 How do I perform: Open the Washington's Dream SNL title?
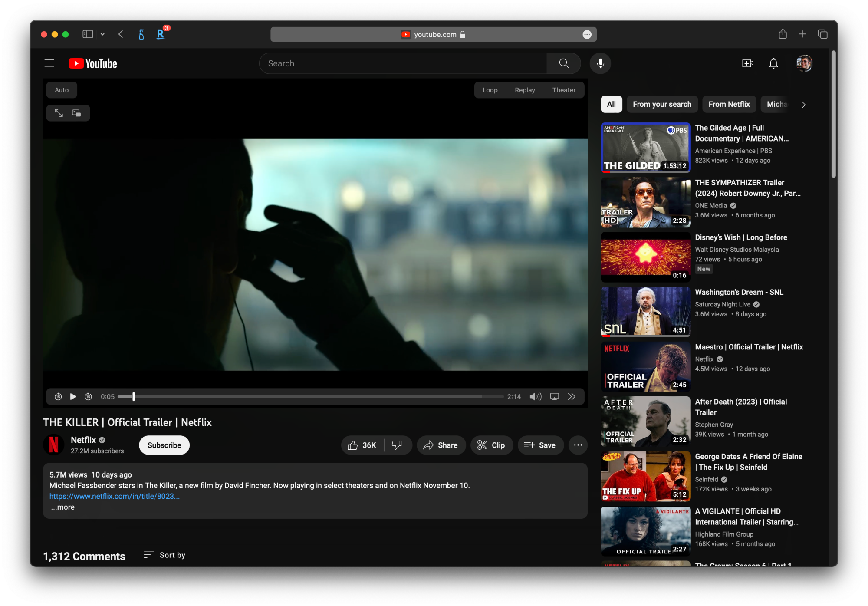739,292
